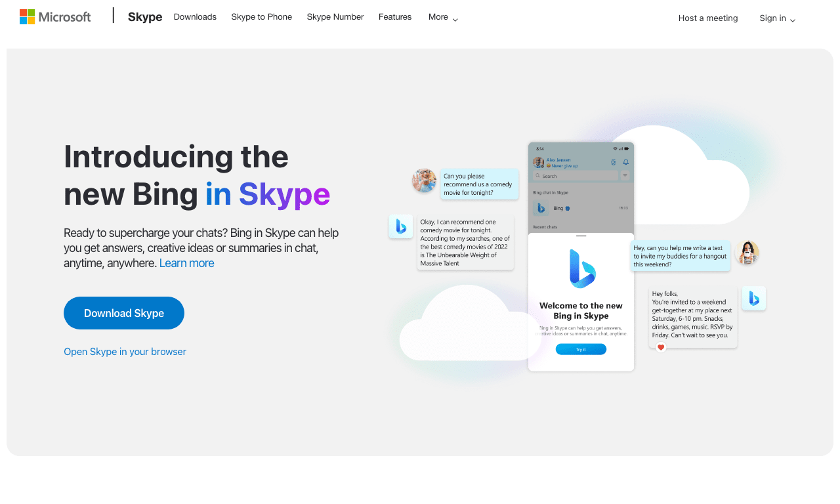Click the Learn more link
Viewport: 840px width, 504px height.
point(186,263)
